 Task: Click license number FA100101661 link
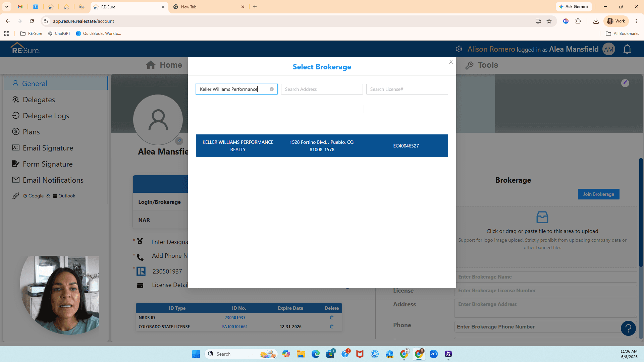click(x=235, y=326)
